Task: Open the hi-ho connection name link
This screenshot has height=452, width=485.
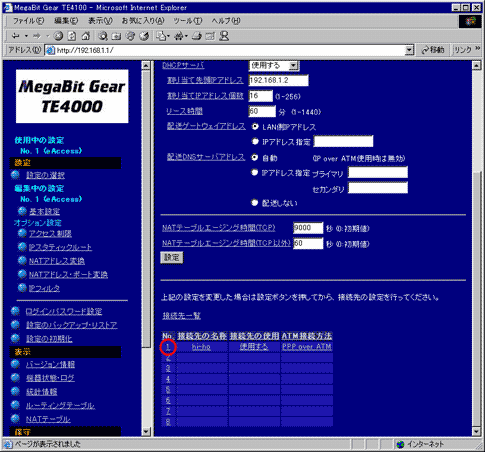Action: pyautogui.click(x=201, y=347)
